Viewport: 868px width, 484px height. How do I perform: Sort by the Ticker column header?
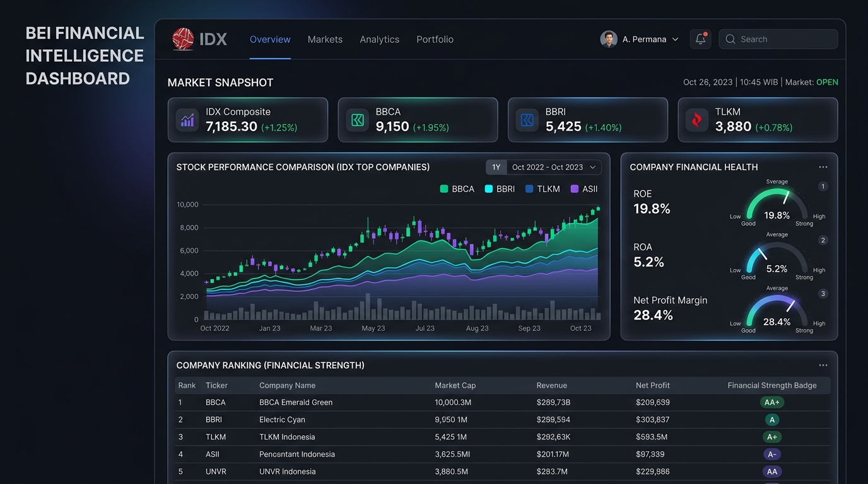(216, 385)
